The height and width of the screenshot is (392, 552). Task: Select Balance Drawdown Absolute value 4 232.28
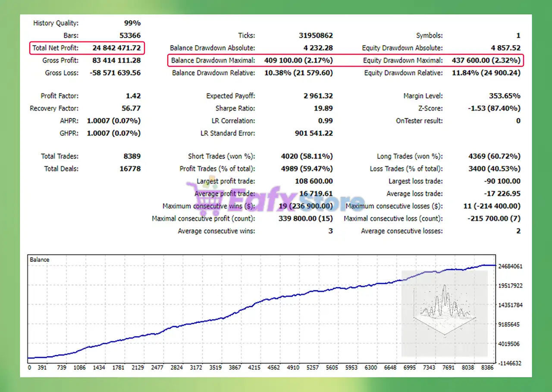pyautogui.click(x=319, y=48)
